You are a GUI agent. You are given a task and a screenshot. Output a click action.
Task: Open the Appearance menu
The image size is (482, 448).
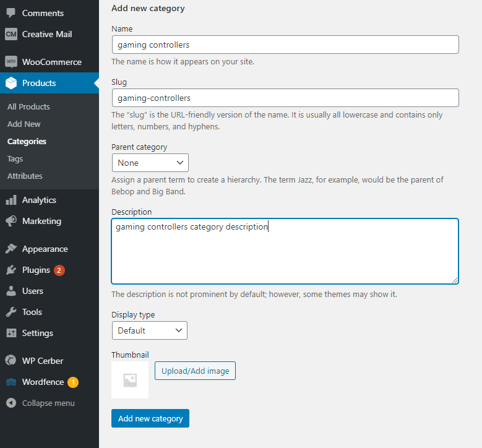tap(49, 249)
